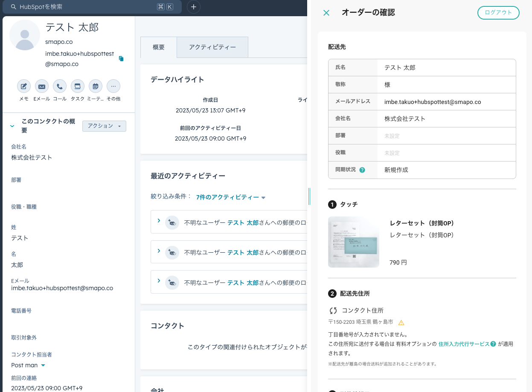Click the Eメール envelope icon button
This screenshot has height=392, width=532.
point(42,86)
